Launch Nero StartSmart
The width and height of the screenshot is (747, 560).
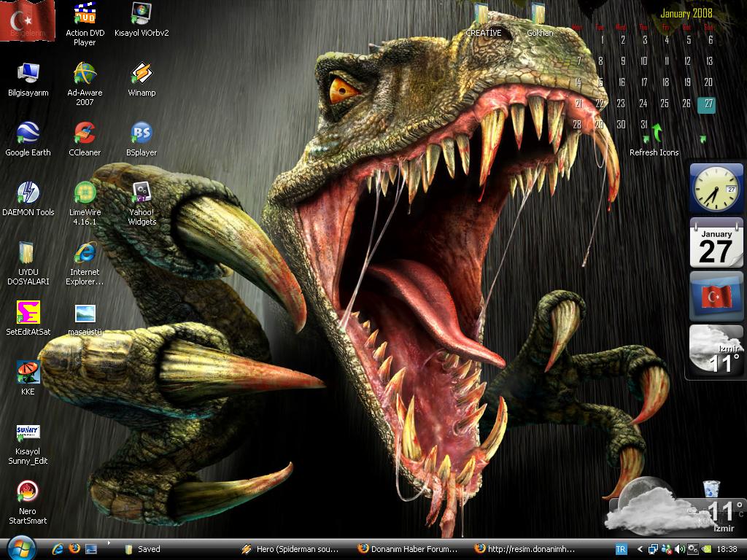(x=28, y=503)
